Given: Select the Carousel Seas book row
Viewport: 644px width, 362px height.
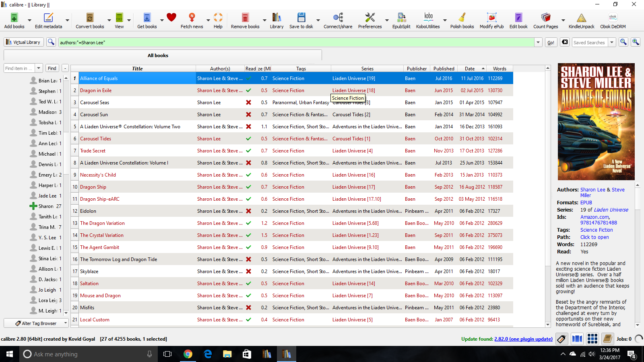Looking at the screenshot, I should pyautogui.click(x=292, y=103).
